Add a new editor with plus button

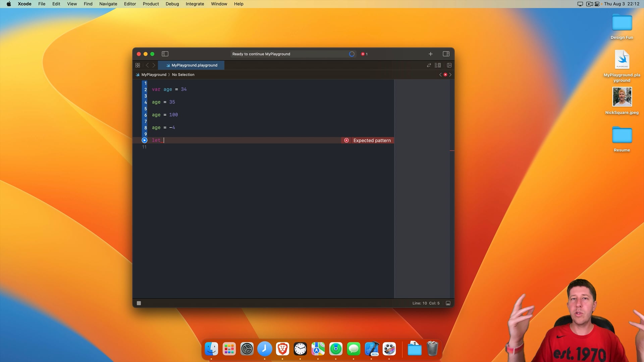pyautogui.click(x=430, y=54)
